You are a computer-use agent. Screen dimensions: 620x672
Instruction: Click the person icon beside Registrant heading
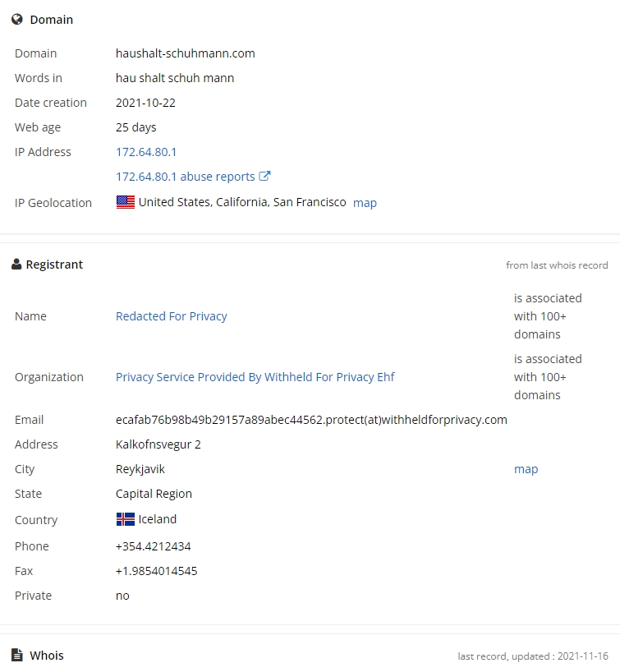pos(16,265)
